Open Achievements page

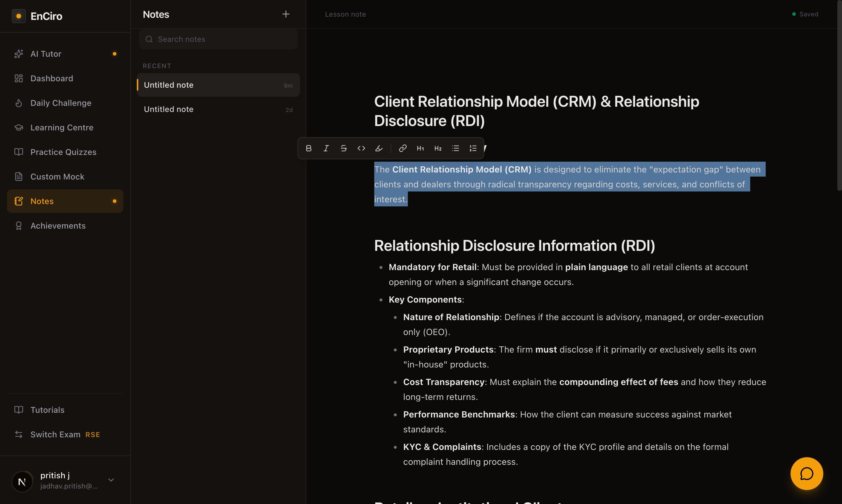point(65,225)
